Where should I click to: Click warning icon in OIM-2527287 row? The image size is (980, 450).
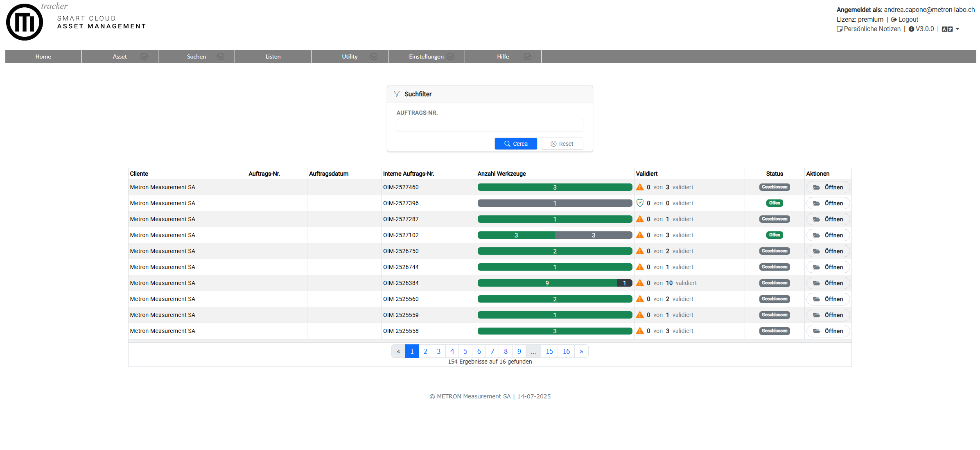coord(640,219)
